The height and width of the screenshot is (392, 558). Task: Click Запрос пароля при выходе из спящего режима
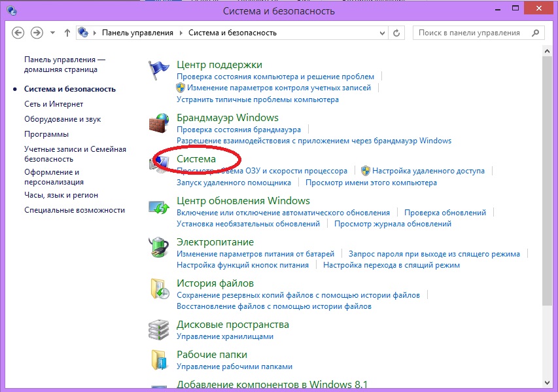[434, 254]
